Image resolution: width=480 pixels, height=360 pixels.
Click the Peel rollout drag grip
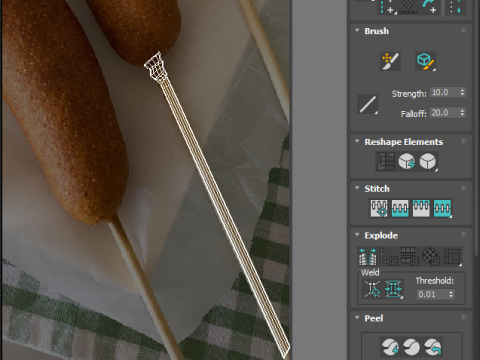click(464, 317)
